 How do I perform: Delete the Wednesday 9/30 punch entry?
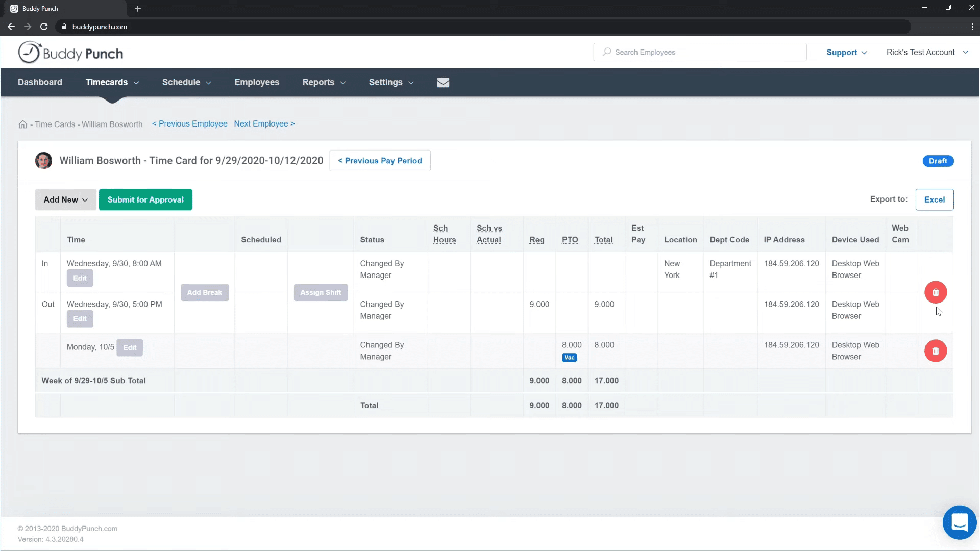click(935, 292)
